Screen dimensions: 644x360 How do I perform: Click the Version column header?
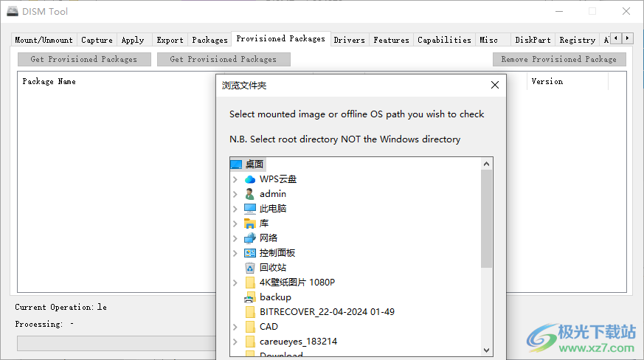(x=547, y=81)
